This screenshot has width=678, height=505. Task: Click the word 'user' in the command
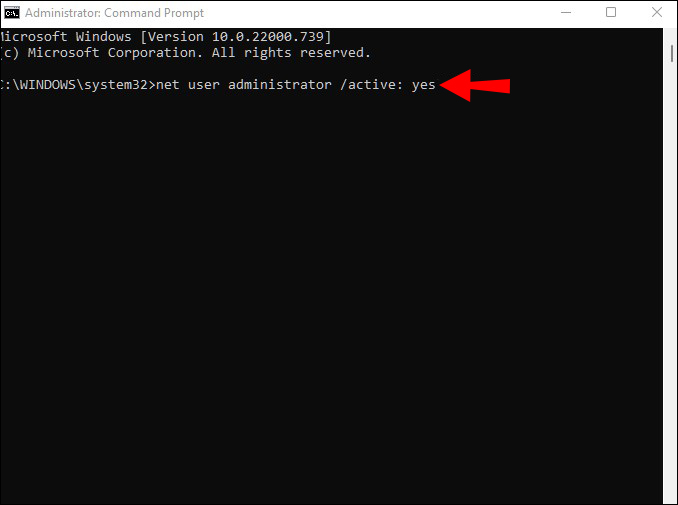click(x=204, y=85)
